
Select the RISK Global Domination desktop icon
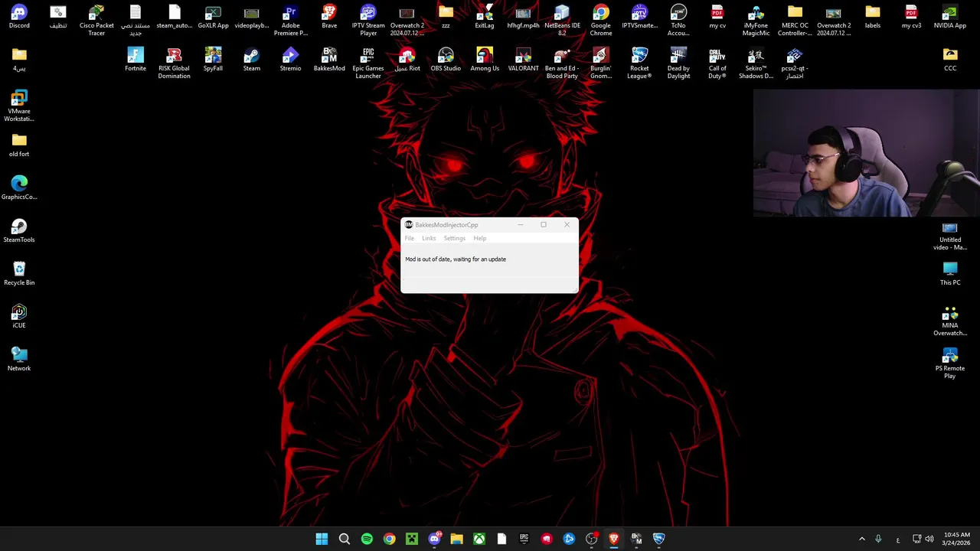(x=174, y=64)
